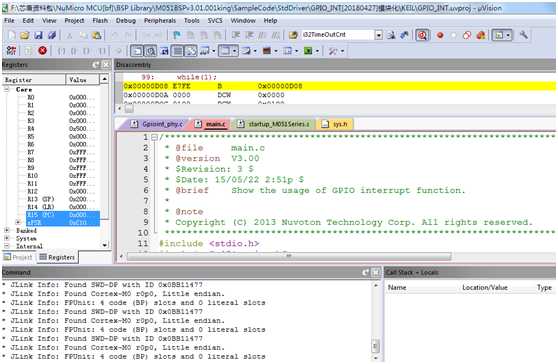
Task: Disable all breakpoints icon
Action: pos(467,35)
